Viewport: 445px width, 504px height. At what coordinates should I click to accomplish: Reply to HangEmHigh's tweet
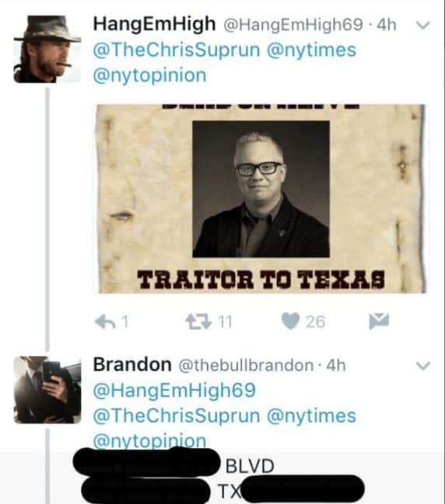[106, 321]
